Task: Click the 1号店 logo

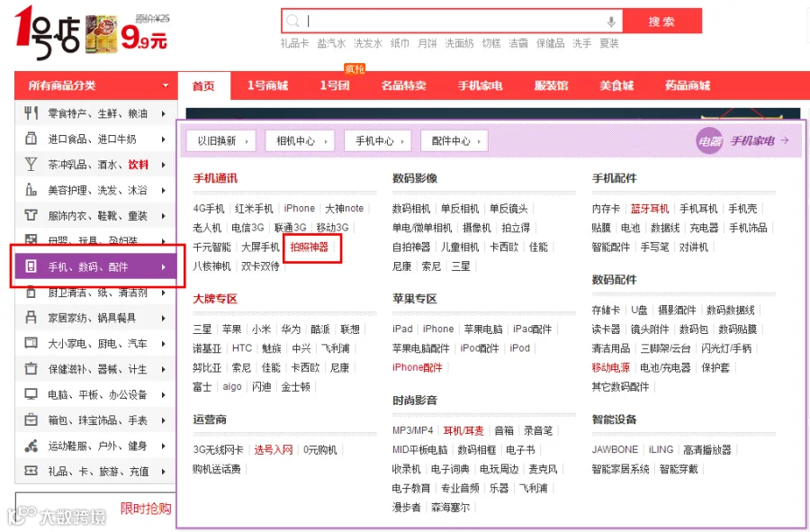Action: (x=47, y=32)
